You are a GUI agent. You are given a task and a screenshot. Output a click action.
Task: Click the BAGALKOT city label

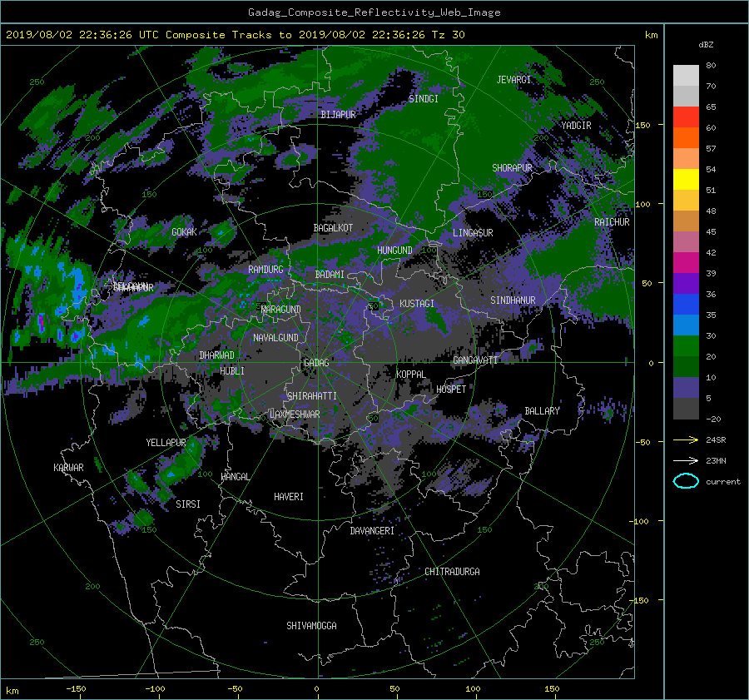(x=333, y=228)
